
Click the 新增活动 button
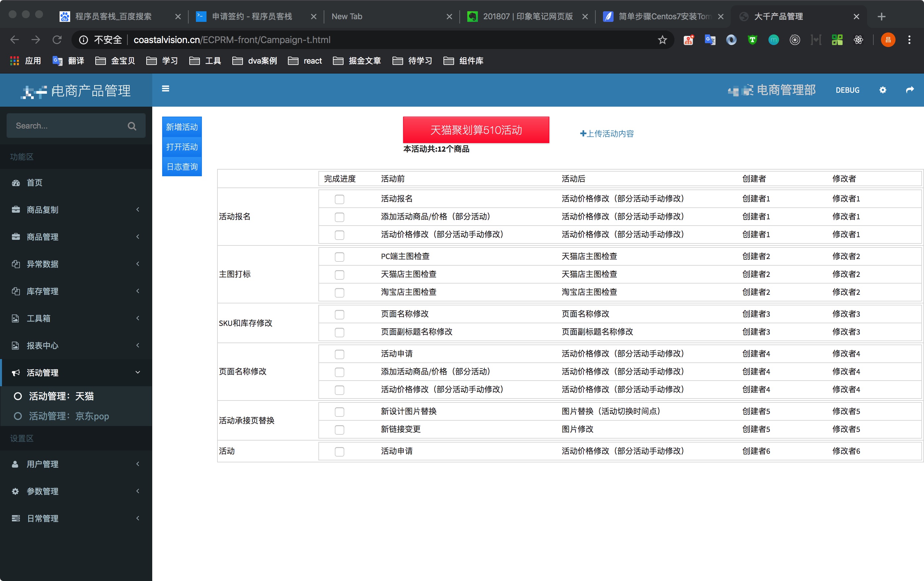tap(181, 127)
